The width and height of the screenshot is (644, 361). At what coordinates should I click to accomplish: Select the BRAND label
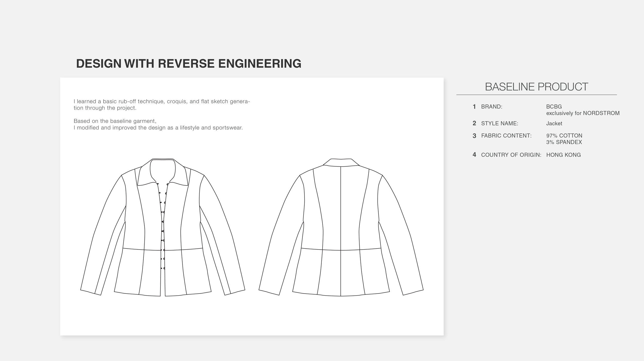[x=492, y=107]
